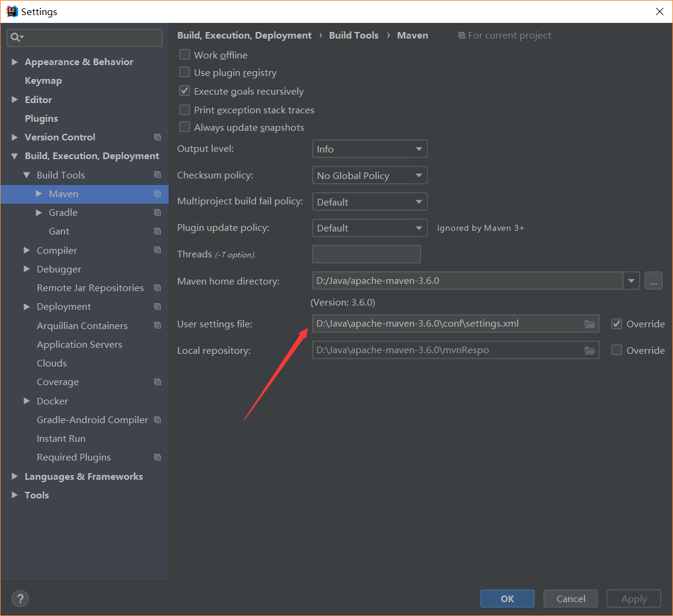Viewport: 673px width, 616px height.
Task: Open Clouds settings page
Action: click(x=52, y=363)
